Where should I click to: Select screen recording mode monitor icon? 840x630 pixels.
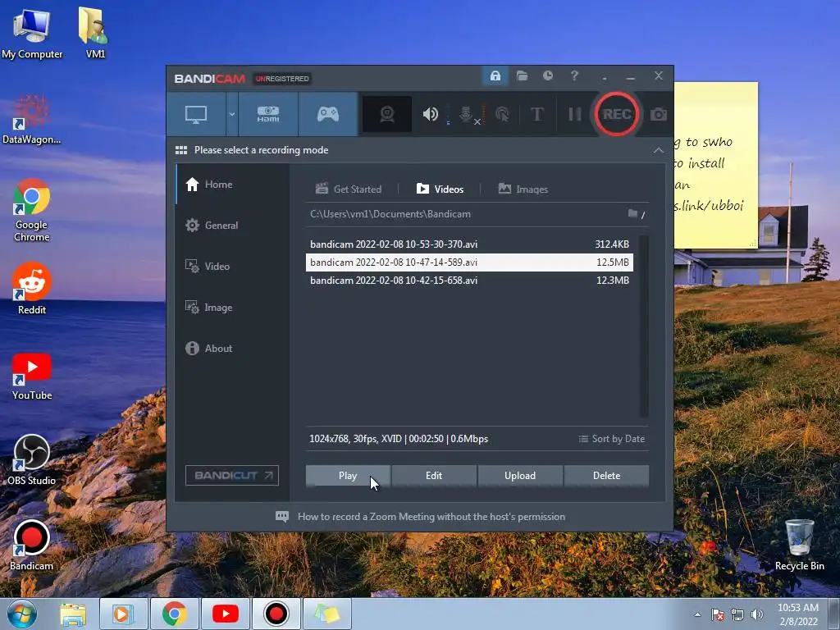coord(196,114)
